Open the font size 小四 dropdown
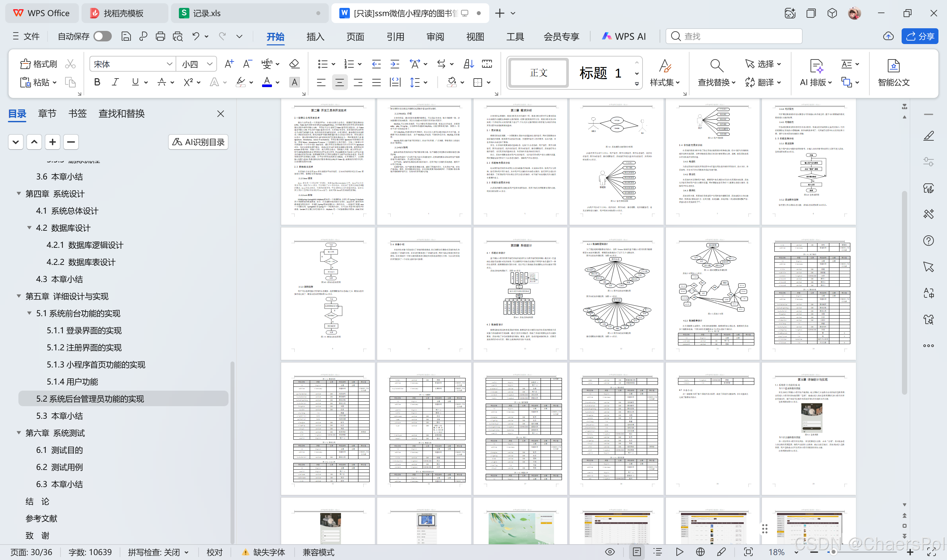 (210, 64)
